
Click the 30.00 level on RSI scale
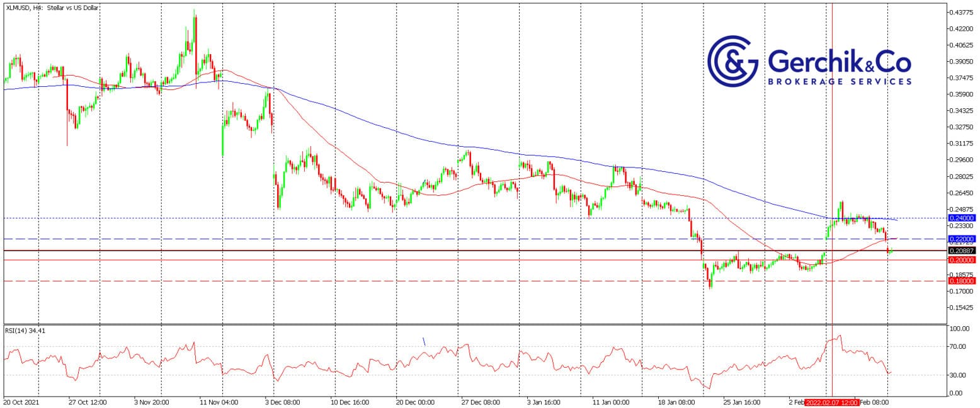click(x=960, y=375)
